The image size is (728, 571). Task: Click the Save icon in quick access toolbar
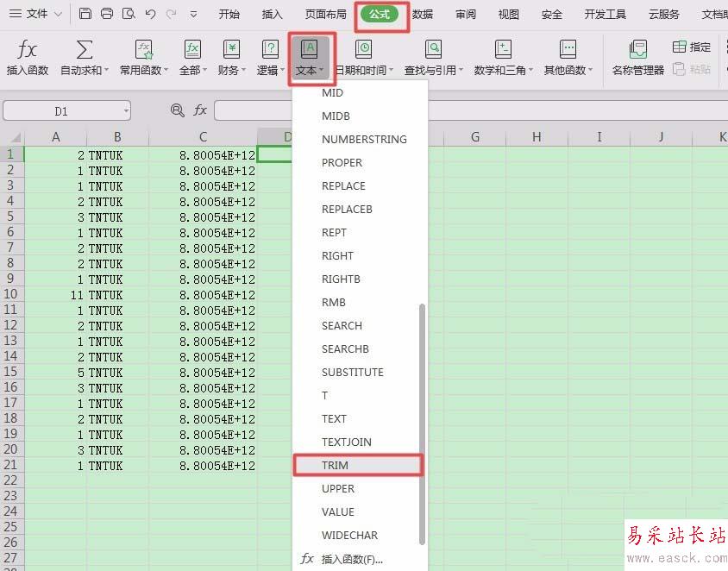[x=85, y=14]
